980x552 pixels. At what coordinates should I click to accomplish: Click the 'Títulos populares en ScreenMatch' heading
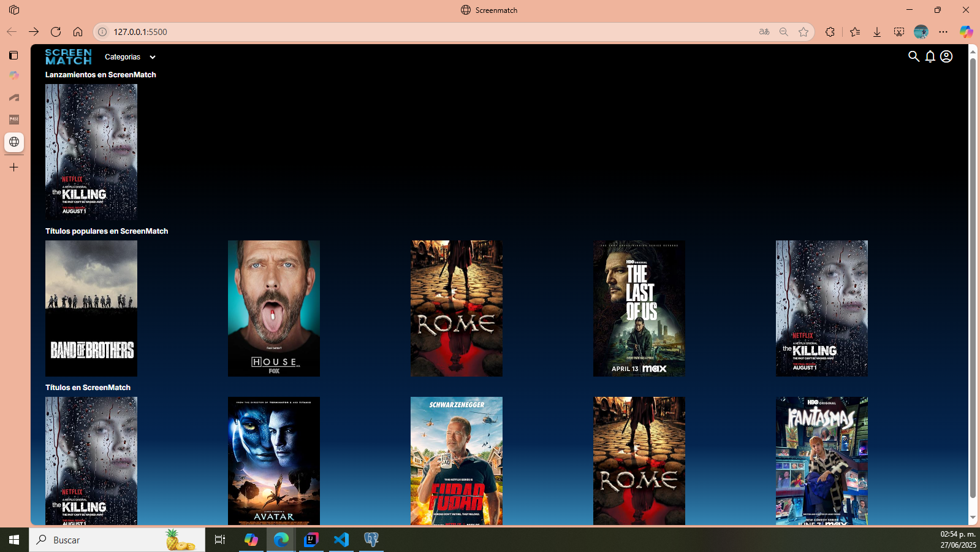[107, 231]
